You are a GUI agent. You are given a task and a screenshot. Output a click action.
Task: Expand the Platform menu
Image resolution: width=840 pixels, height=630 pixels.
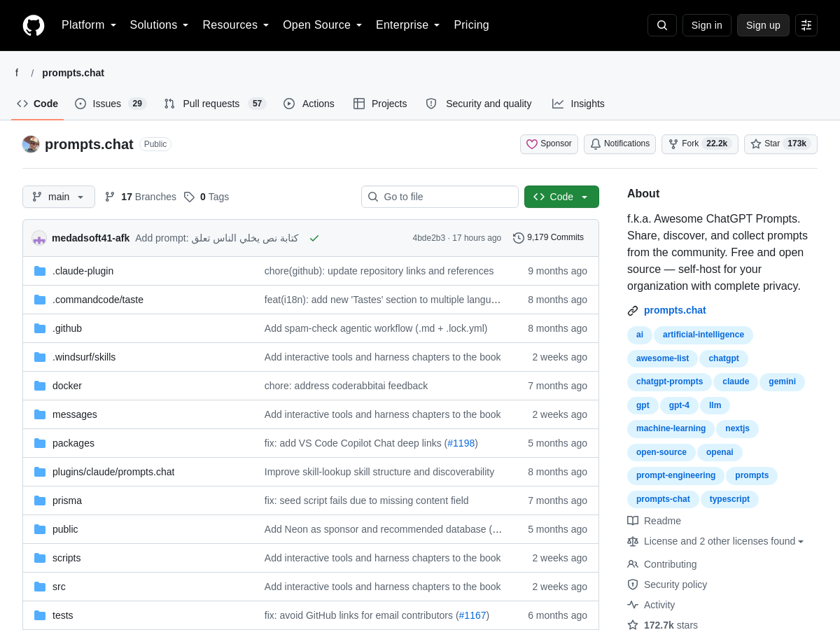(x=89, y=25)
